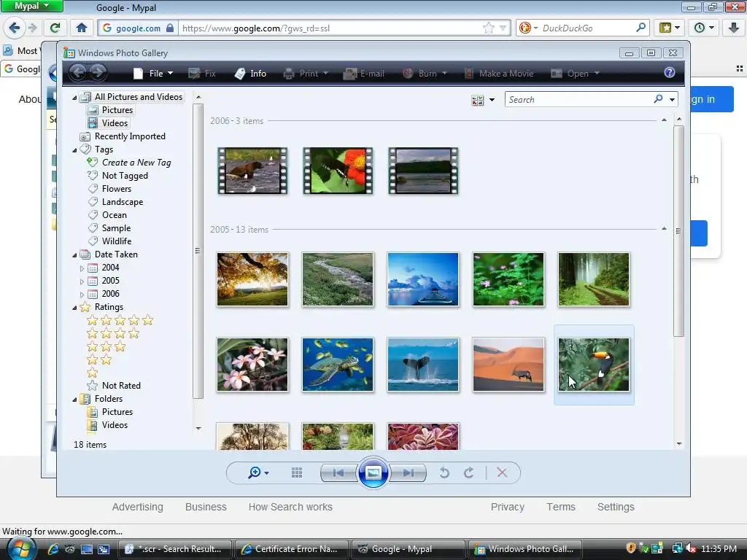Open the Burn menu

[x=425, y=74]
